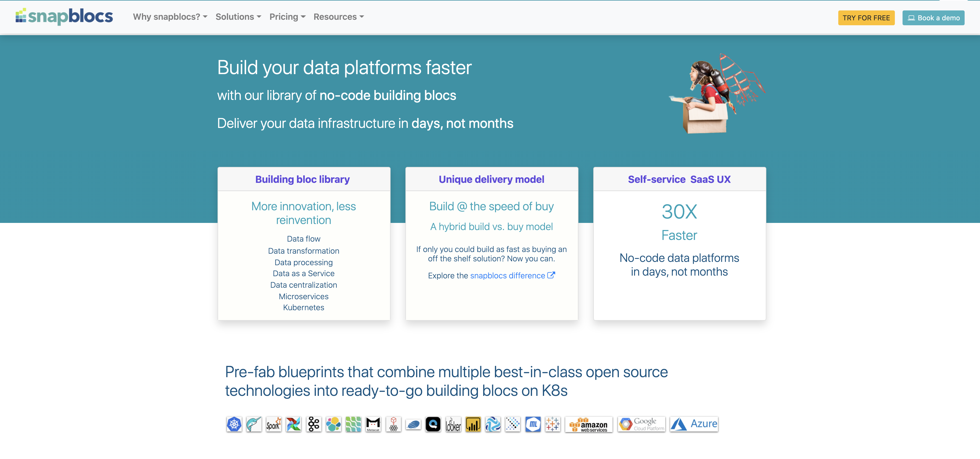This screenshot has width=980, height=459.
Task: Click the Metacat logo icon
Action: [x=373, y=424]
